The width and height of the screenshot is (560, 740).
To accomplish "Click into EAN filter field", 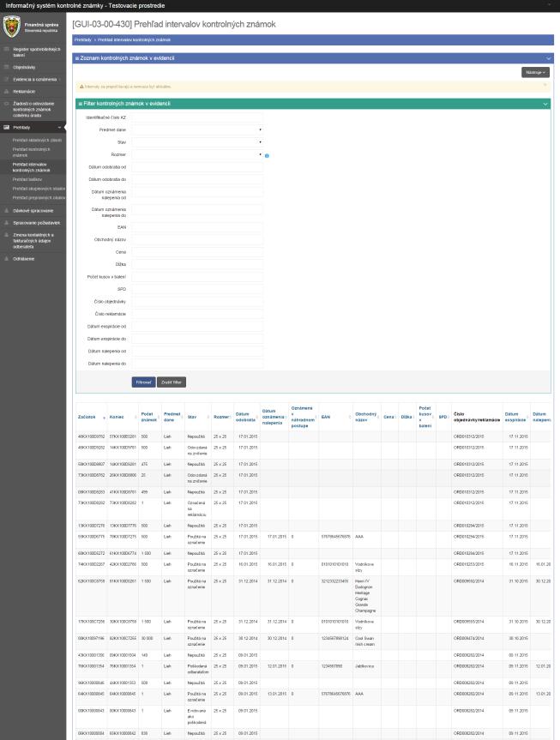I will point(197,227).
